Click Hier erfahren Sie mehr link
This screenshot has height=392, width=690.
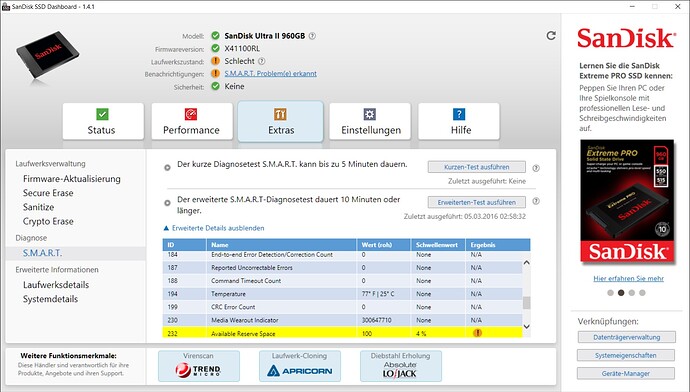coord(628,278)
